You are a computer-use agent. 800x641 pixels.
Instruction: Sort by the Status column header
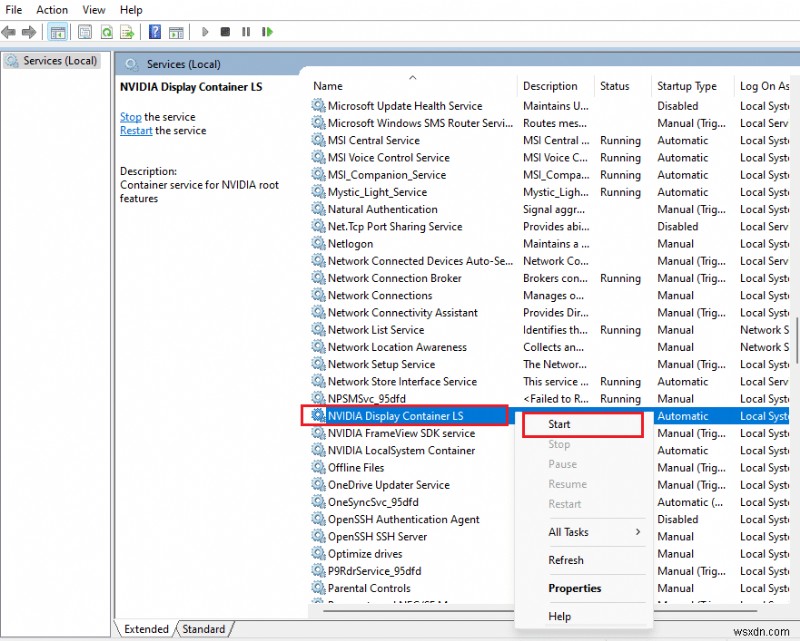[622, 86]
